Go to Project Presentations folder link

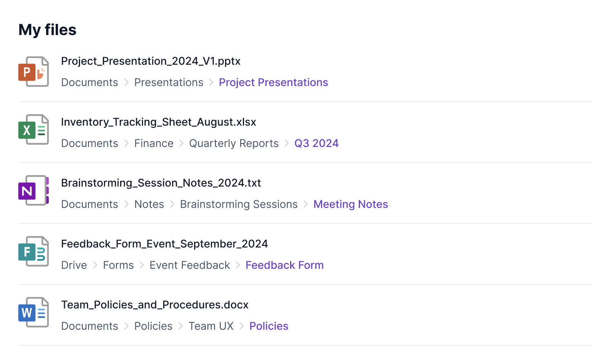(x=273, y=83)
